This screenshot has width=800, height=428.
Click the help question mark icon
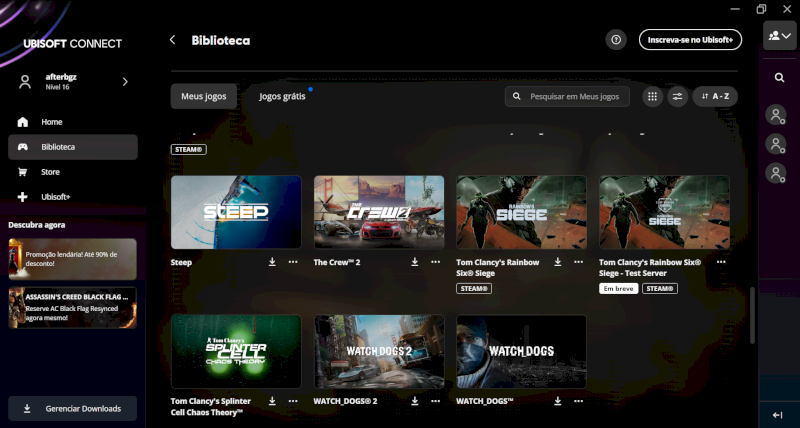coord(616,40)
